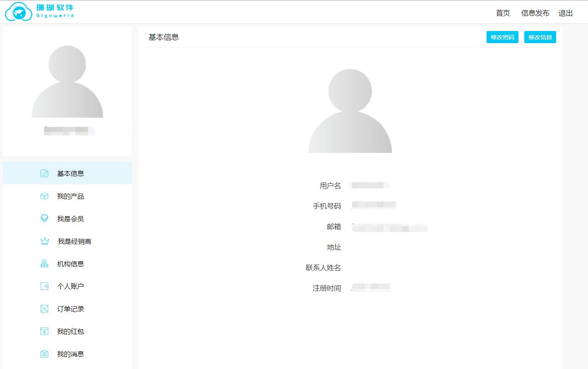Click the 我的红包 red packet icon
Screen dimensions: 588x369
pos(44,331)
